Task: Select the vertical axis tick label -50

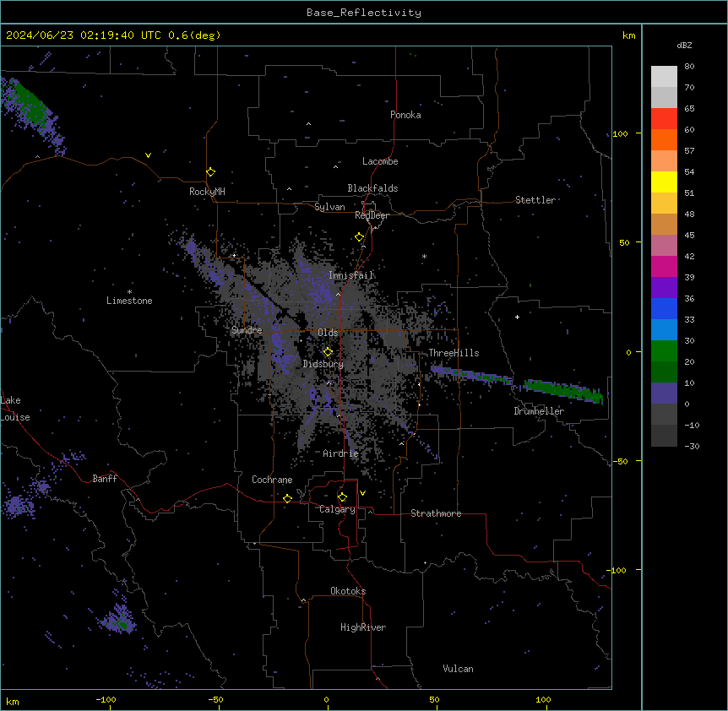Action: pos(620,461)
